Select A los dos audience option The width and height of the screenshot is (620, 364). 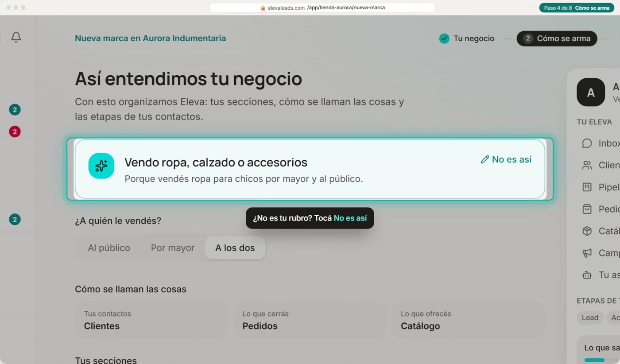point(235,248)
